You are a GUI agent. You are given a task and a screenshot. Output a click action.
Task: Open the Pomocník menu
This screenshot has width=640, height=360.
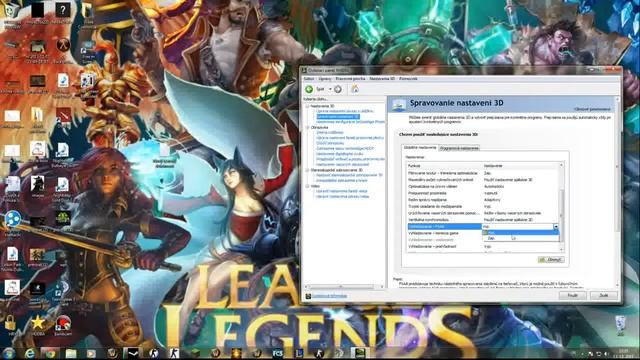point(408,79)
